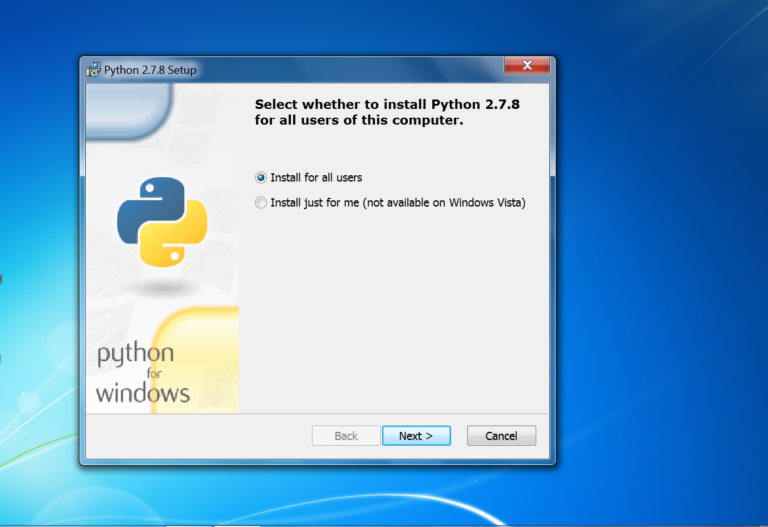Click the Python logo in the banner
Image resolution: width=768 pixels, height=527 pixels.
tap(162, 221)
